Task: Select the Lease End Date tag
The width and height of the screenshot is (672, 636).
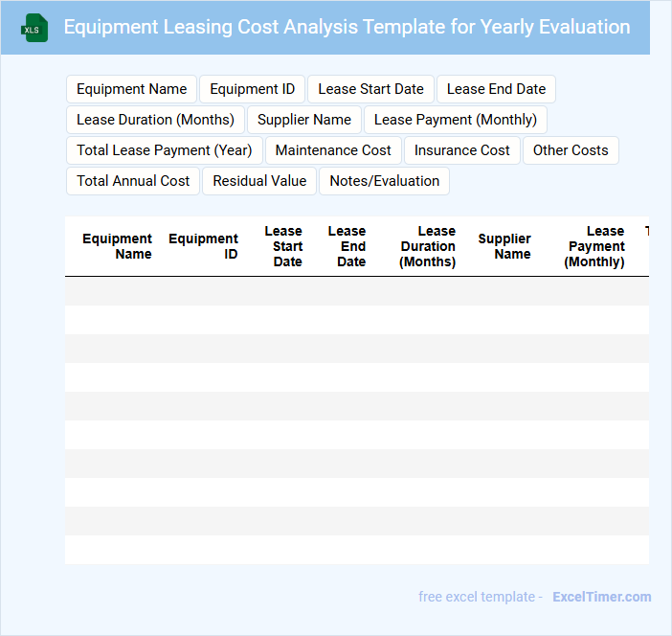Action: pyautogui.click(x=496, y=89)
